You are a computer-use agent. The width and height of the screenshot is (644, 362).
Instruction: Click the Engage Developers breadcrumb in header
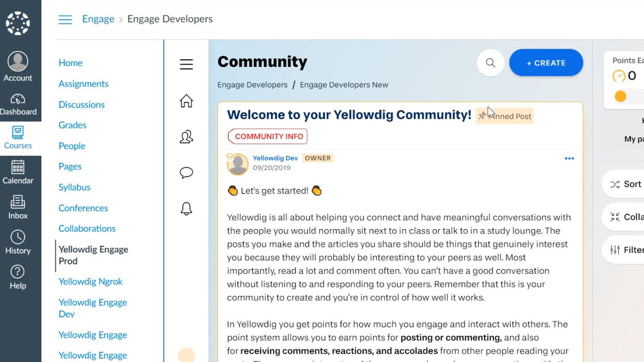[170, 19]
